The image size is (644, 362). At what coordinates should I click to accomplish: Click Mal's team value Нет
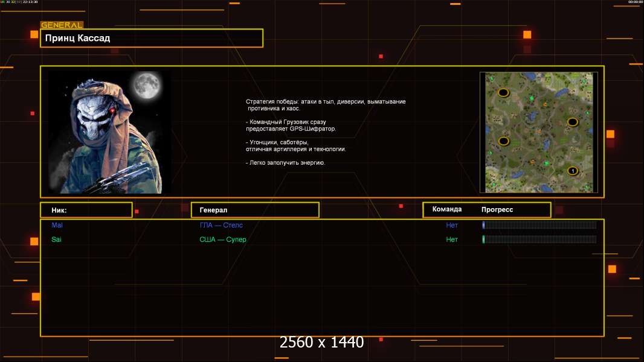(x=452, y=225)
